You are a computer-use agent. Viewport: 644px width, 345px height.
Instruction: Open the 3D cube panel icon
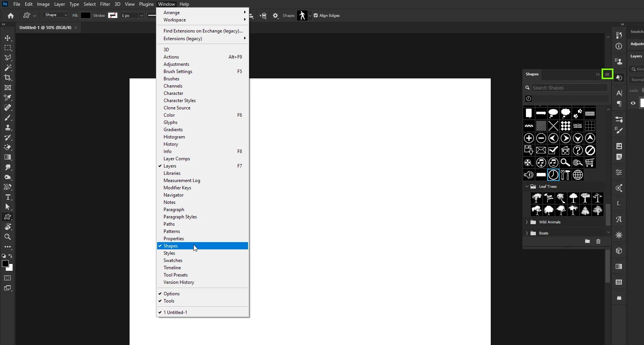619,251
